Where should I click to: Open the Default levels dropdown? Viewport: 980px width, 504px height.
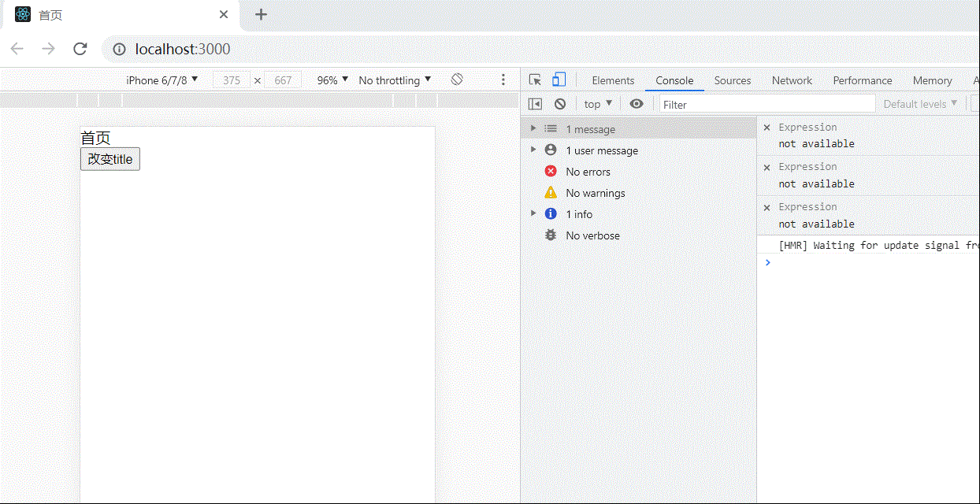pyautogui.click(x=920, y=104)
